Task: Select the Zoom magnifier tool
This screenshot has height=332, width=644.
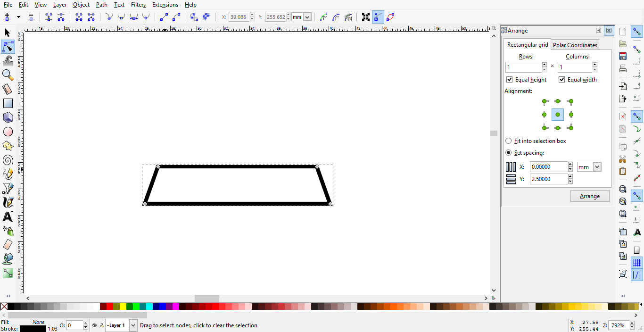Action: pos(8,75)
